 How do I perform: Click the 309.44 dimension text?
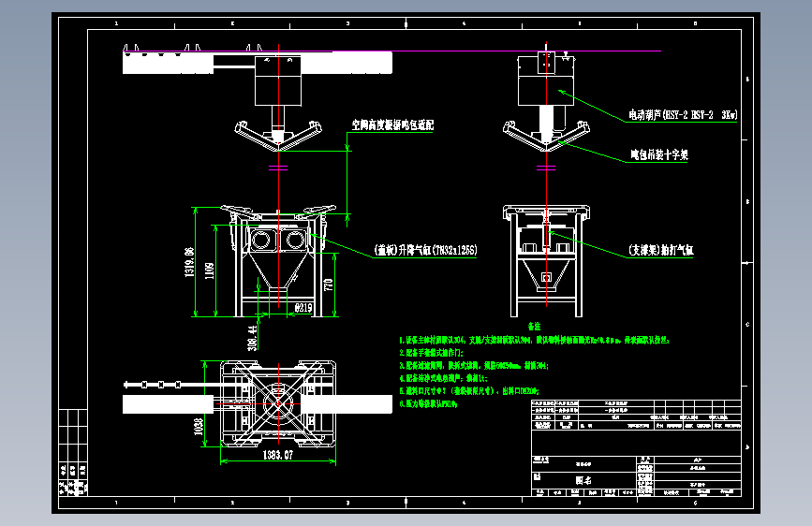pos(252,338)
